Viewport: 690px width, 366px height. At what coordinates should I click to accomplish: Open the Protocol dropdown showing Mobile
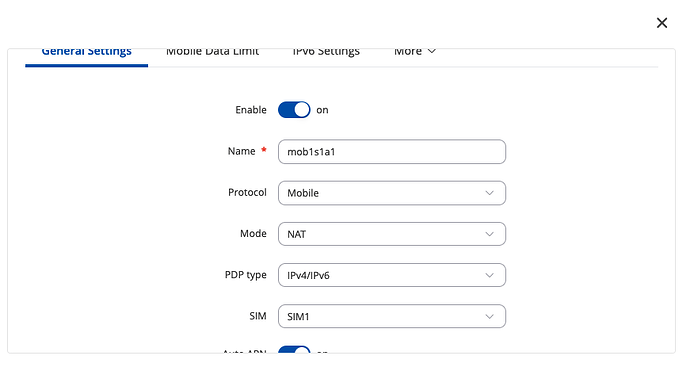pos(392,193)
